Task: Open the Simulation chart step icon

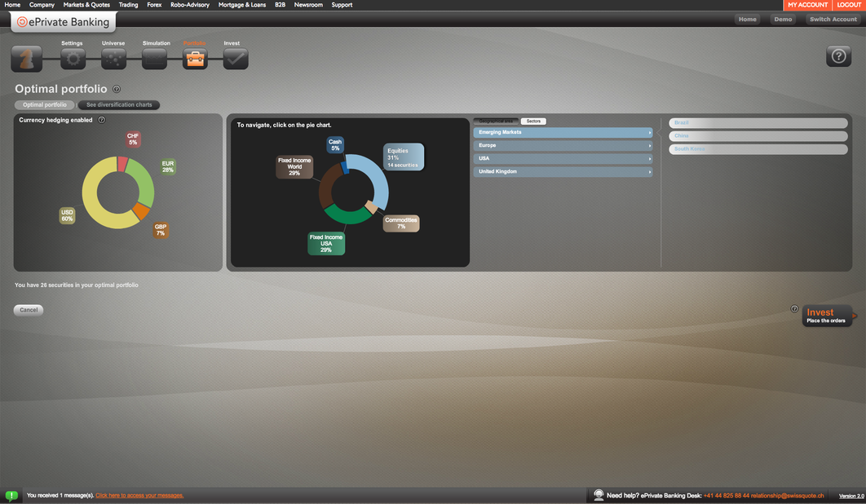Action: click(x=154, y=59)
